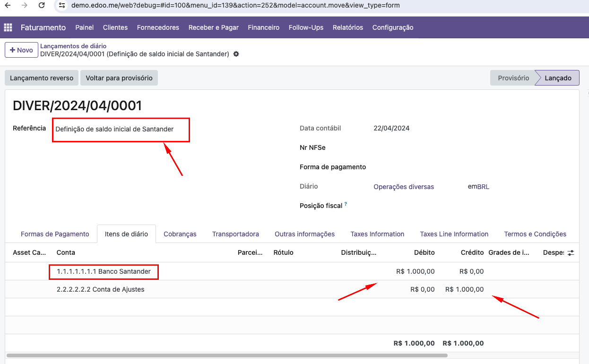
Task: Open the Relatórios menu
Action: coord(348,27)
